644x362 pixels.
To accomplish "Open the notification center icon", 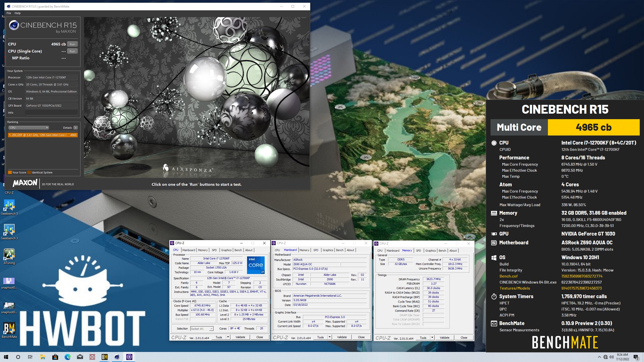I will [x=636, y=357].
